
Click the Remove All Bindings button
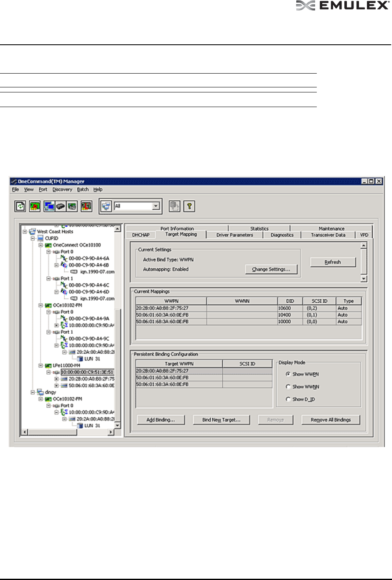pos(331,420)
